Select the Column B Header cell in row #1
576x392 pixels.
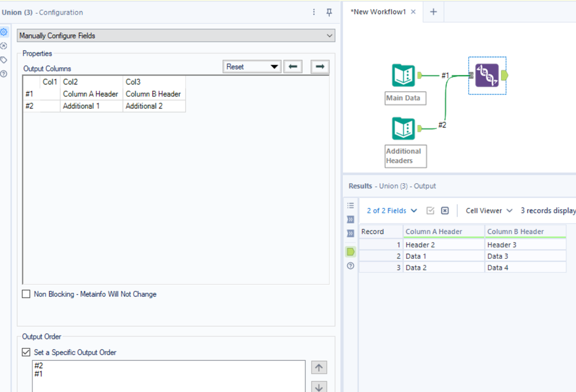(x=155, y=94)
